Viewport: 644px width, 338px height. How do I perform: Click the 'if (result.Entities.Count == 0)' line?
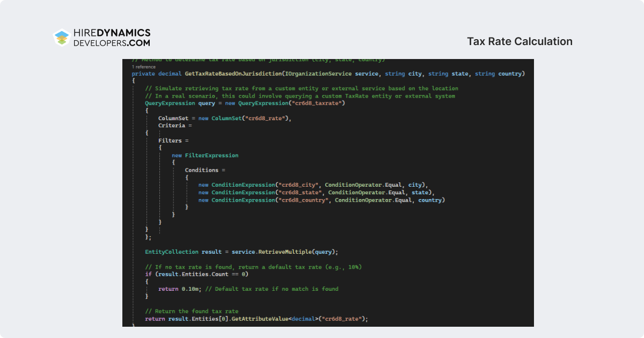196,274
